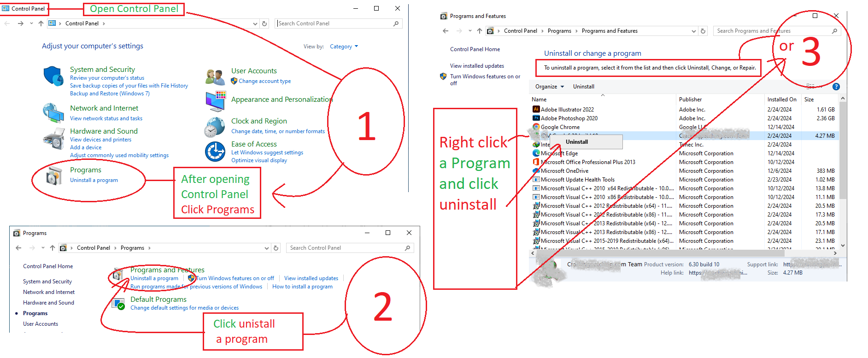Open the View by Category dropdown
868x358 pixels.
(x=344, y=47)
